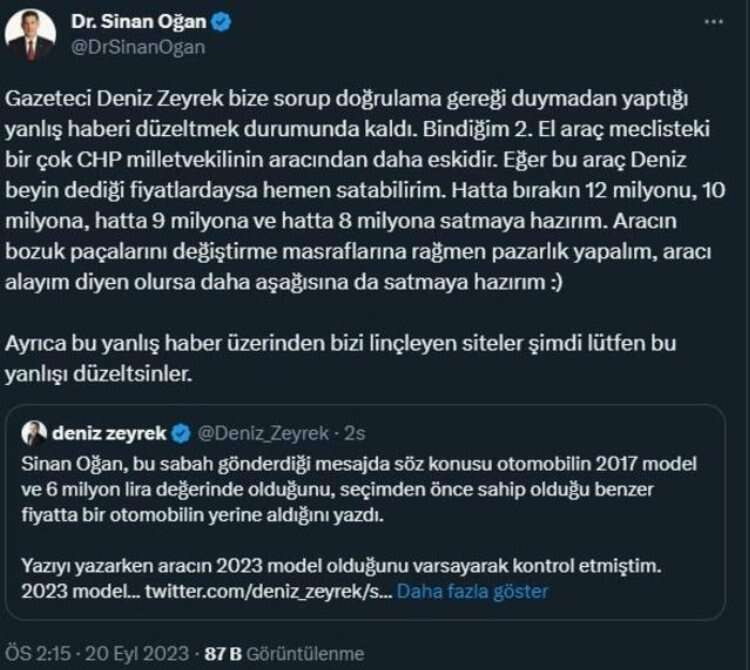Click deniz zeyrek's small avatar in quoted tweet
Image resolution: width=750 pixels, height=670 pixels.
tap(35, 433)
